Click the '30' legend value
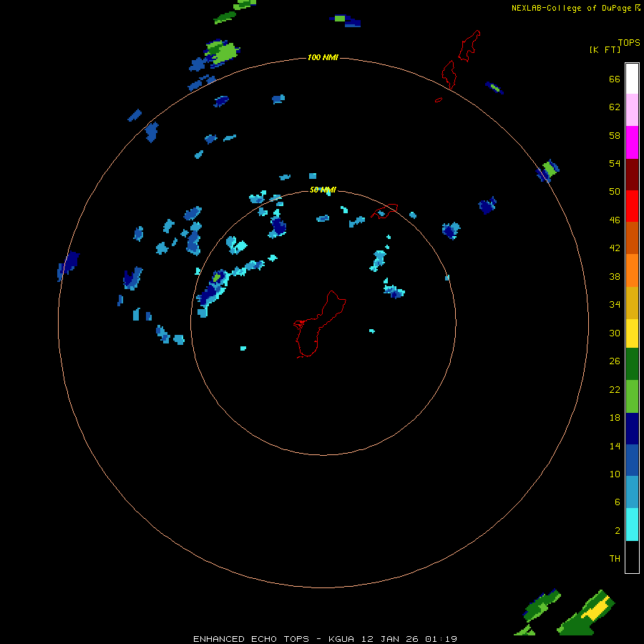Image resolution: width=644 pixels, height=644 pixels. tap(615, 333)
